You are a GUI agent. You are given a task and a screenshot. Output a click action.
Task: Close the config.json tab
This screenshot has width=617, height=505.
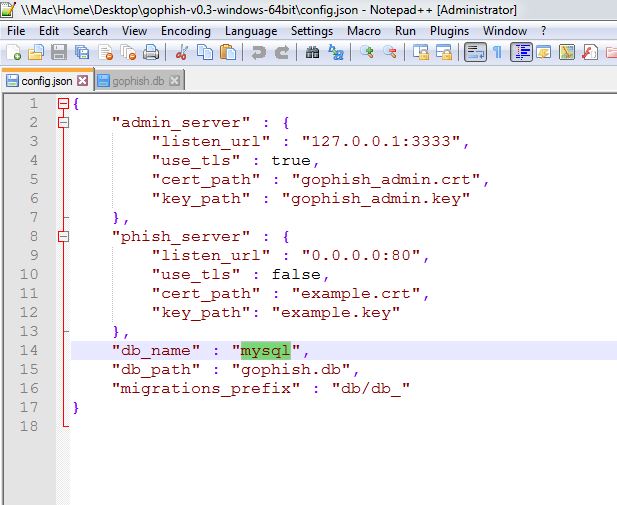pos(83,81)
